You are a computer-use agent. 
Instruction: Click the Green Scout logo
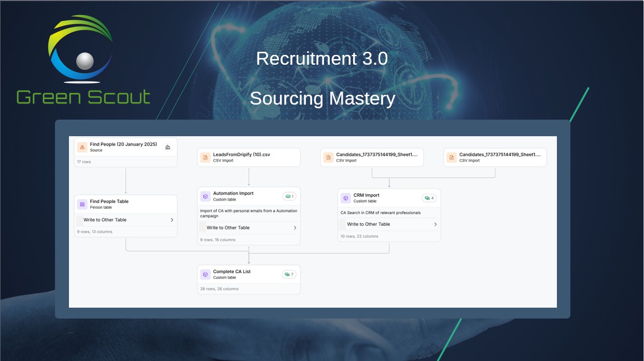point(83,61)
